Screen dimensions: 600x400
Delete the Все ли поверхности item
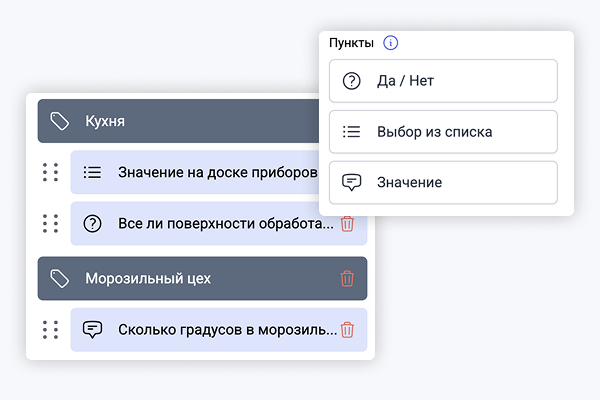pyautogui.click(x=347, y=224)
